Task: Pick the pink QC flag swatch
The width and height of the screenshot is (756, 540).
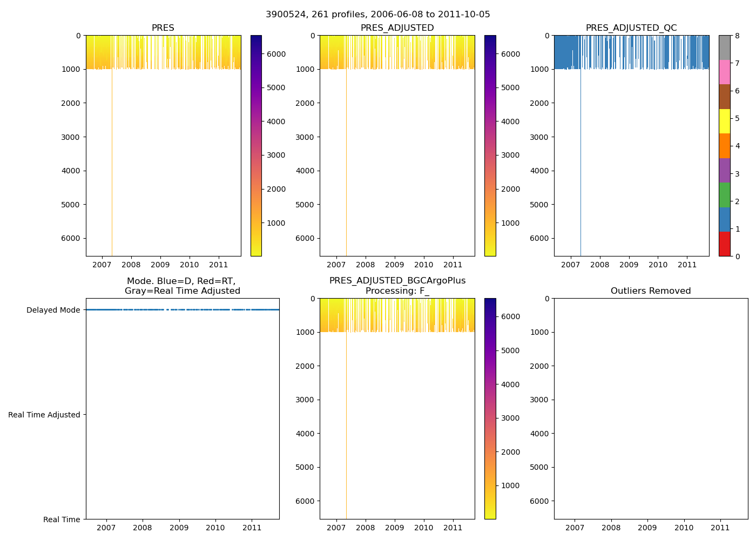Action: pyautogui.click(x=724, y=72)
